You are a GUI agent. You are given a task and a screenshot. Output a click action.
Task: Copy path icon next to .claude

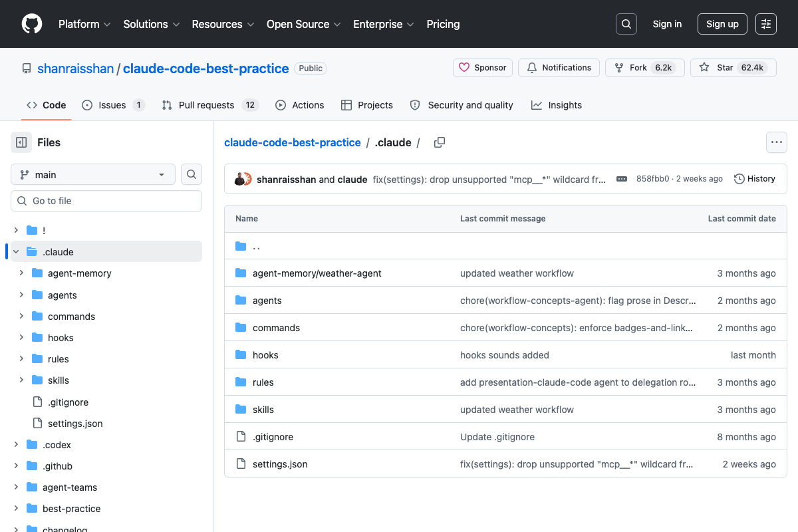[x=440, y=142]
